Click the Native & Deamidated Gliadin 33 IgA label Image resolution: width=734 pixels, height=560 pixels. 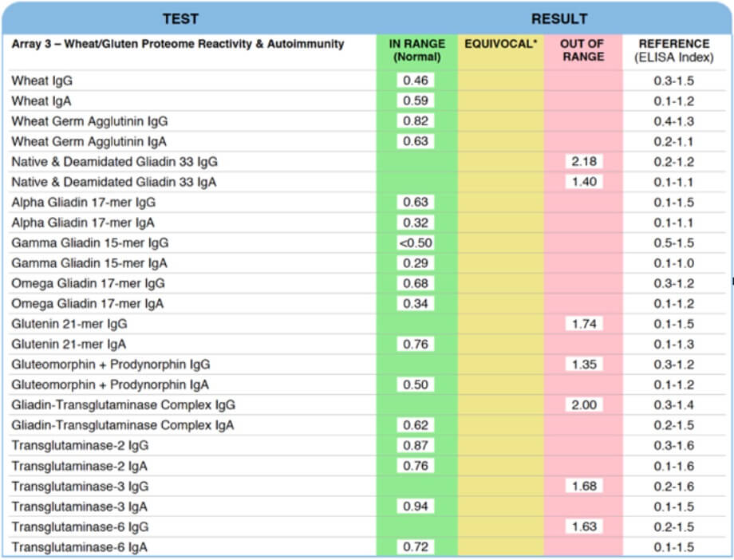[x=114, y=182]
